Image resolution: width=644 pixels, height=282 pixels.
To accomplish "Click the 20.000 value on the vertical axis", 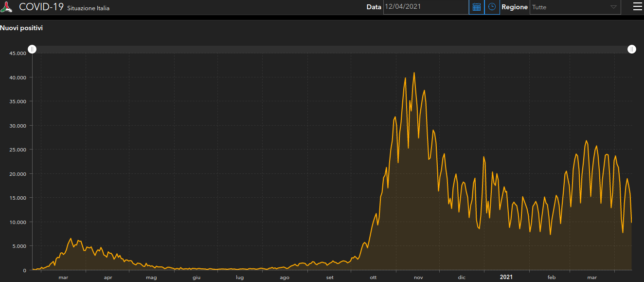I will [18, 174].
